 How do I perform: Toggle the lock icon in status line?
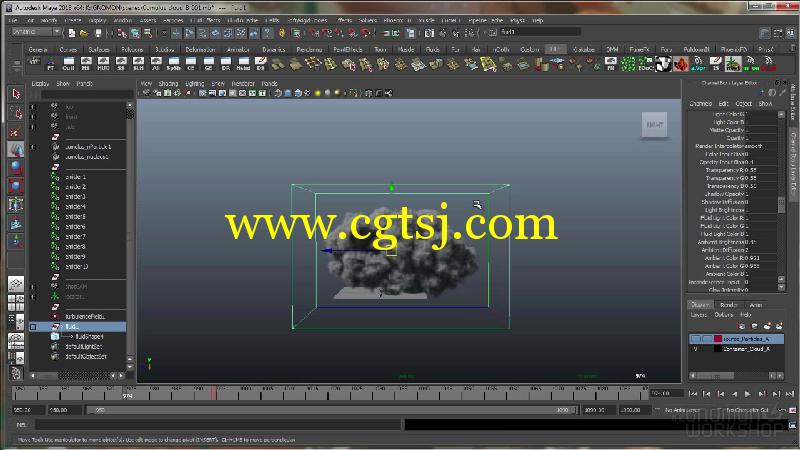(x=282, y=33)
